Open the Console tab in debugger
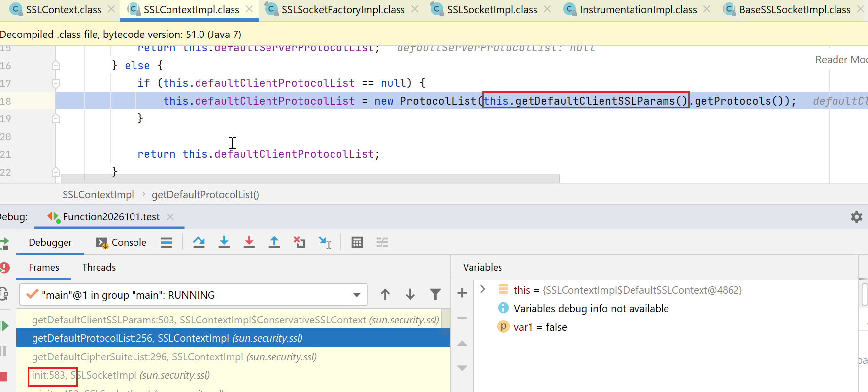The image size is (868, 392). click(122, 242)
